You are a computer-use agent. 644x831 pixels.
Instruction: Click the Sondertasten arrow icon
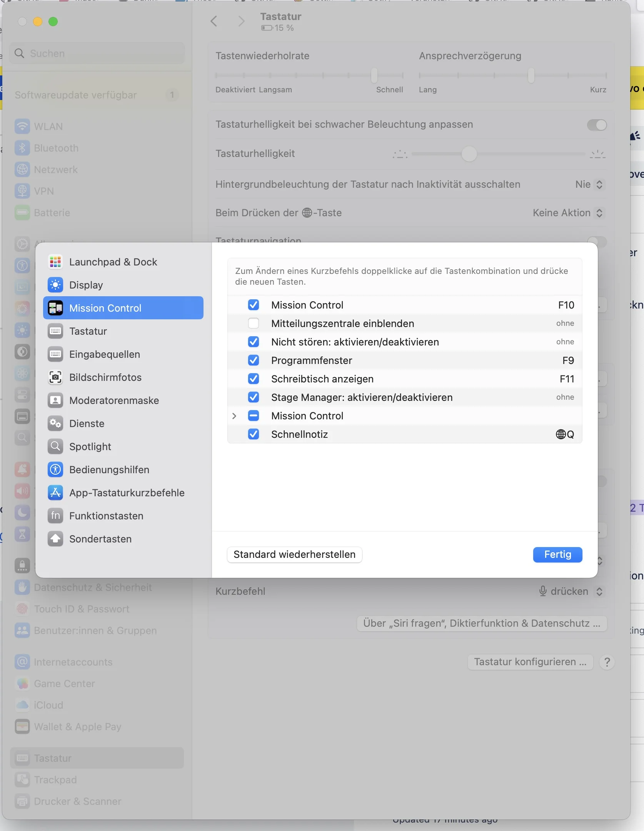55,539
